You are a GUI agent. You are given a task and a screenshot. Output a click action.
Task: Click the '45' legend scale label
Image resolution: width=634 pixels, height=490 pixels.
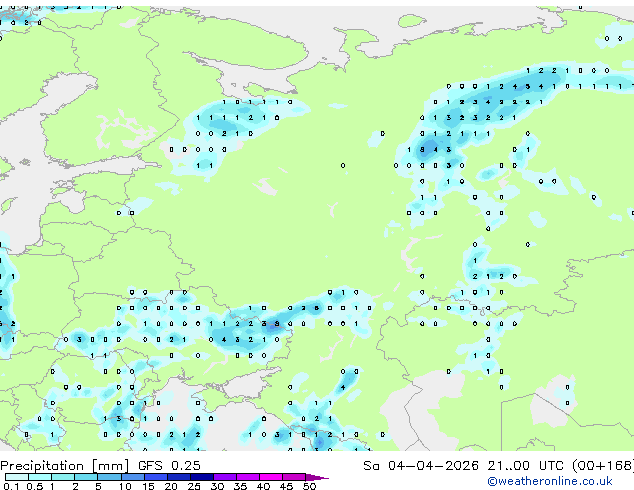click(286, 486)
